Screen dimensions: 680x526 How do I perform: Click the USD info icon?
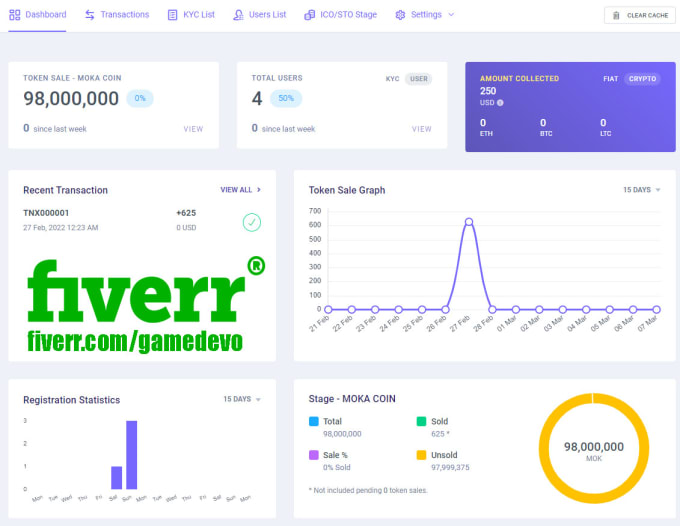[500, 103]
